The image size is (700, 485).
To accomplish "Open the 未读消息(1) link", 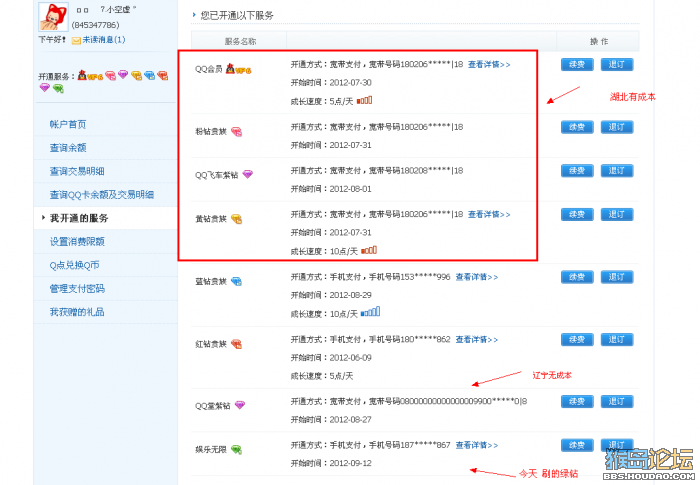I will click(104, 40).
